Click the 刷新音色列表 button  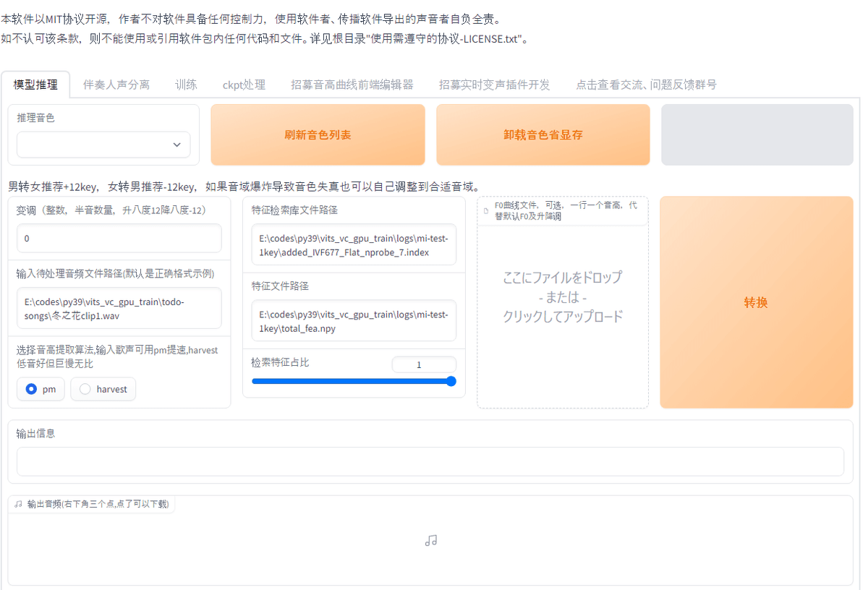318,134
